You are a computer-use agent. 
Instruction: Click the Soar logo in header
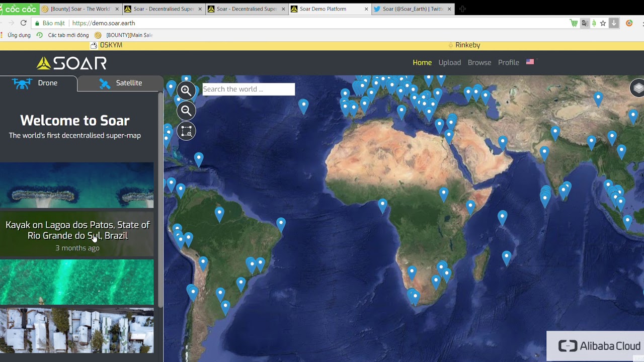(71, 63)
